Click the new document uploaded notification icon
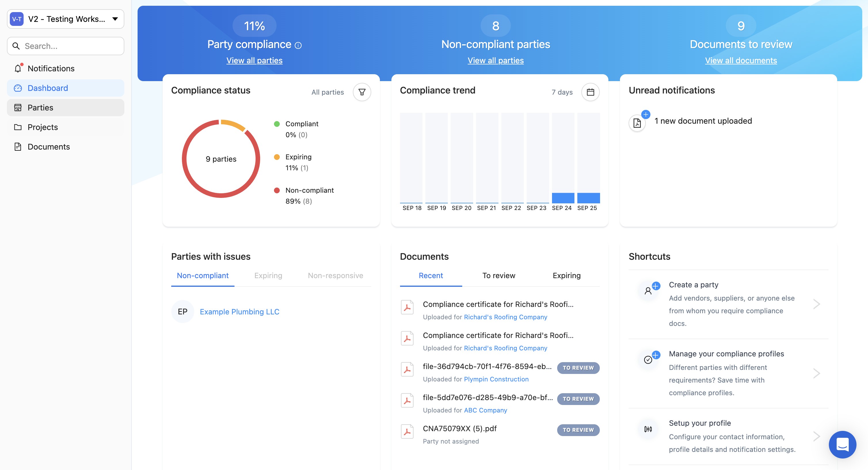868x470 pixels. point(637,123)
